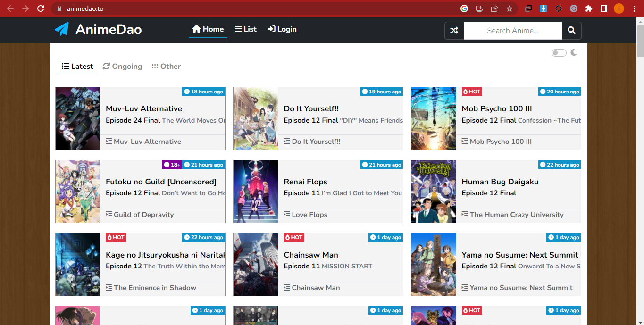Click the AnimeDao paper plane logo icon
Image resolution: width=644 pixels, height=325 pixels.
point(62,29)
